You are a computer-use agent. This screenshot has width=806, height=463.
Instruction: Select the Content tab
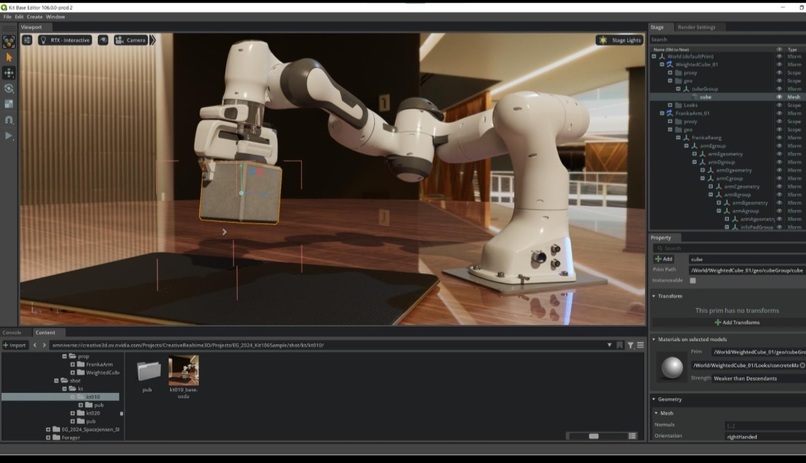pyautogui.click(x=45, y=332)
